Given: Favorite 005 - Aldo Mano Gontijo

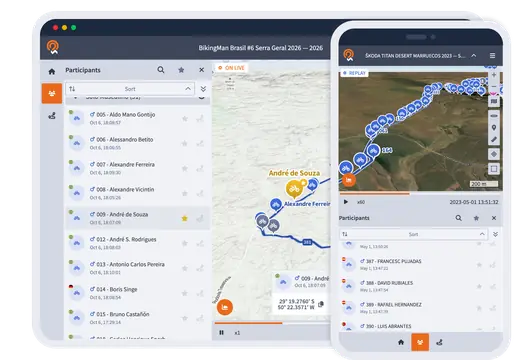Looking at the screenshot, I should pyautogui.click(x=185, y=118).
